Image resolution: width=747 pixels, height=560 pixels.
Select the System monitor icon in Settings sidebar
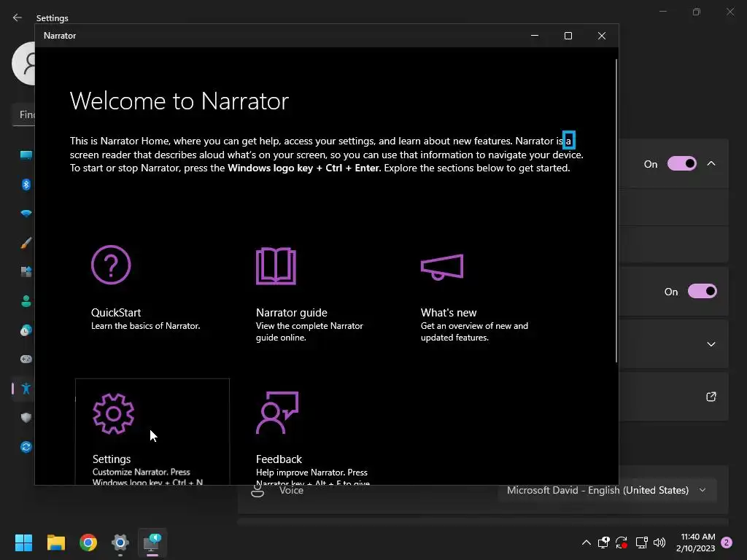(26, 155)
